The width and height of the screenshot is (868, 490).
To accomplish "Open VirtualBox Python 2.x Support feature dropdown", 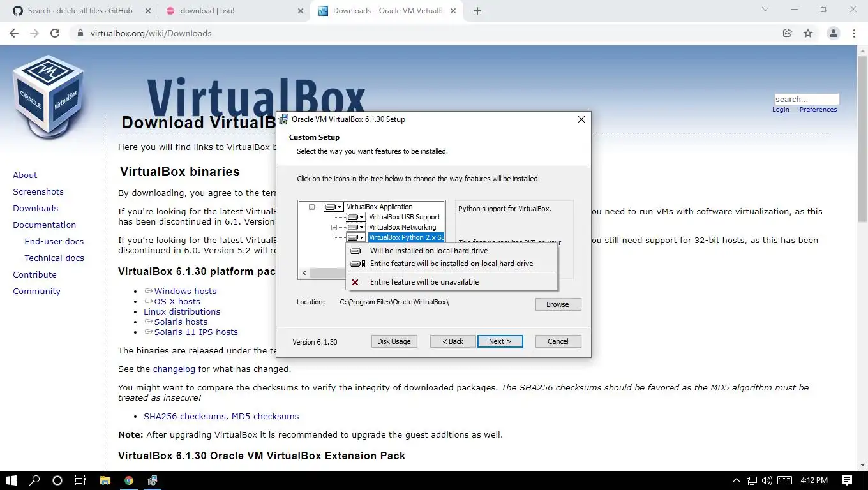I will click(355, 237).
